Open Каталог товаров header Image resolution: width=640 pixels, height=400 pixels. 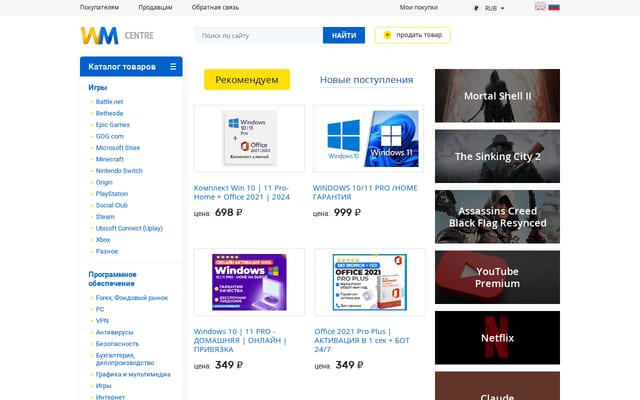[131, 67]
